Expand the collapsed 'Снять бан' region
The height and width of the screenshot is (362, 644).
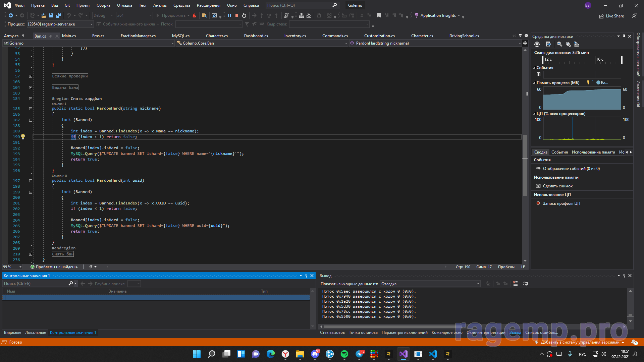[31, 254]
